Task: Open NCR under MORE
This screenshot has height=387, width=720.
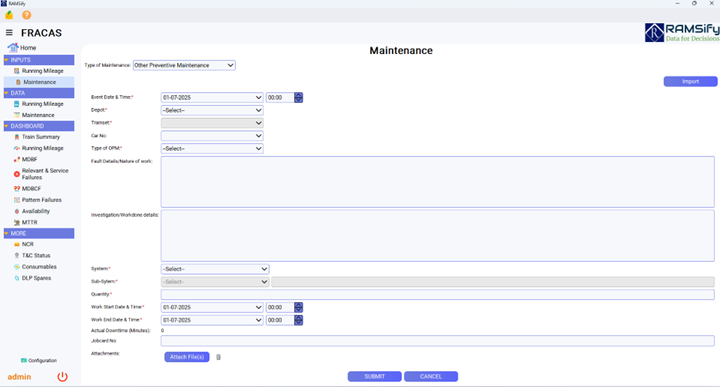Action: 24,244
